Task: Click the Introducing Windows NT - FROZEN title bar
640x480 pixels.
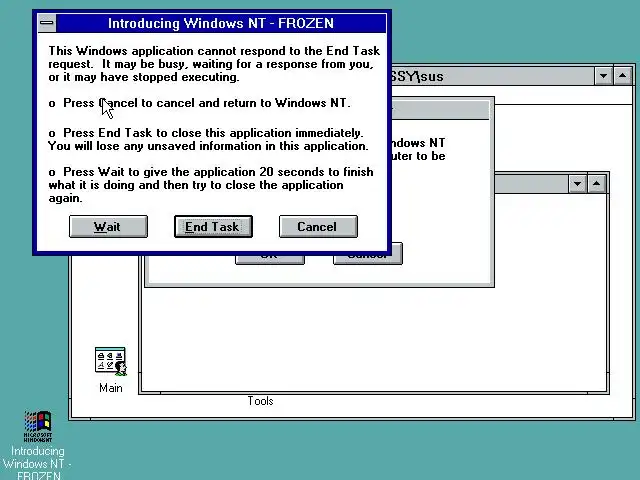Action: 221,23
